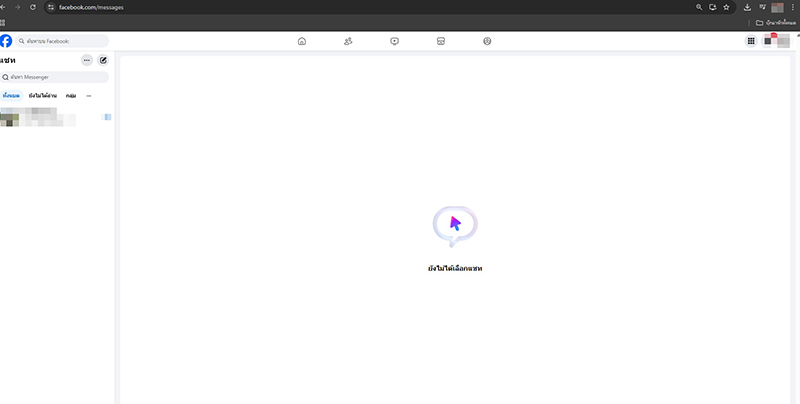
Task: Start a new message with compose icon
Action: (103, 60)
